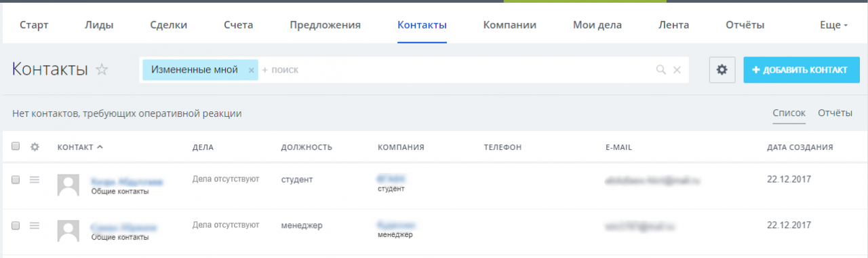Open the Лента tab

pyautogui.click(x=673, y=25)
